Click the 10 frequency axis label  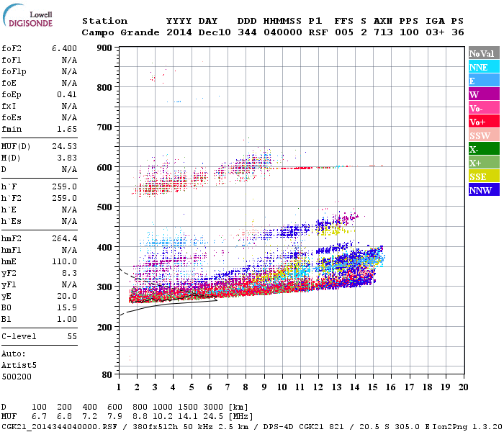tap(282, 387)
